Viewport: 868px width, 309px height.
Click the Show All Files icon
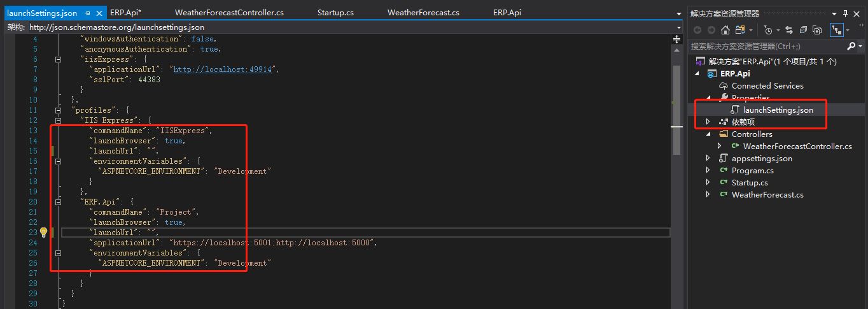817,30
